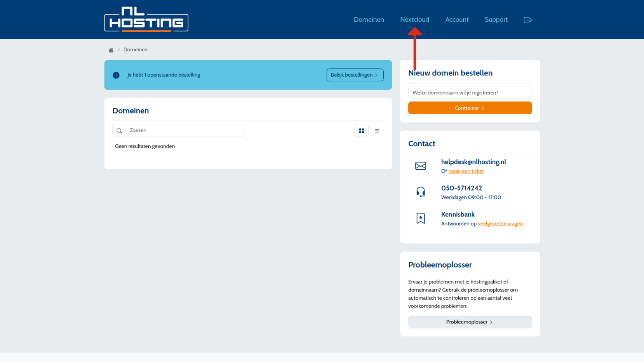644x362 pixels.
Task: Click Werkdagen 09:00 - 17:00 text
Action: pos(471,197)
